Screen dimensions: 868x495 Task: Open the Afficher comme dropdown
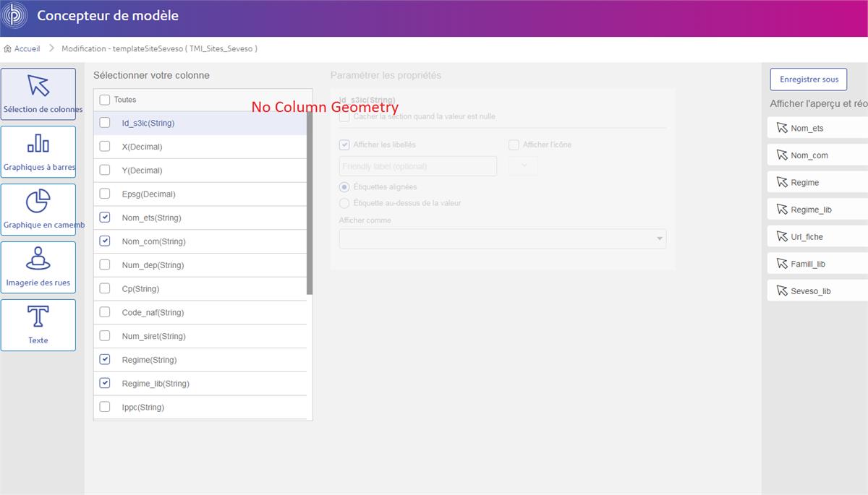(503, 238)
